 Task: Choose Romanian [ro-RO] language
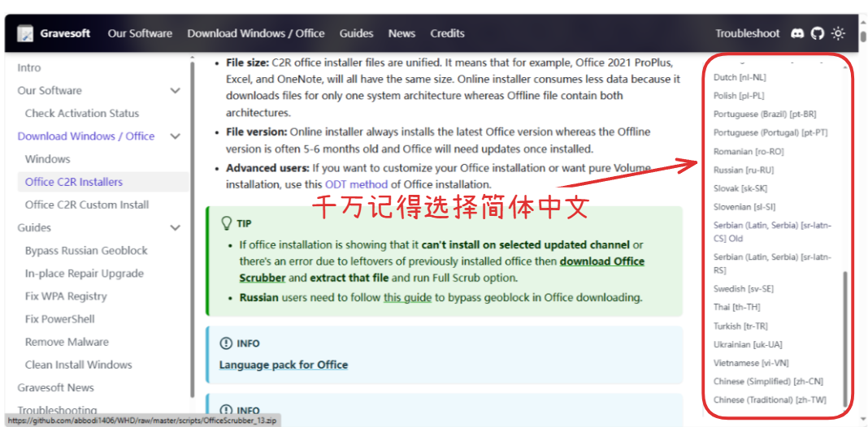(x=749, y=152)
